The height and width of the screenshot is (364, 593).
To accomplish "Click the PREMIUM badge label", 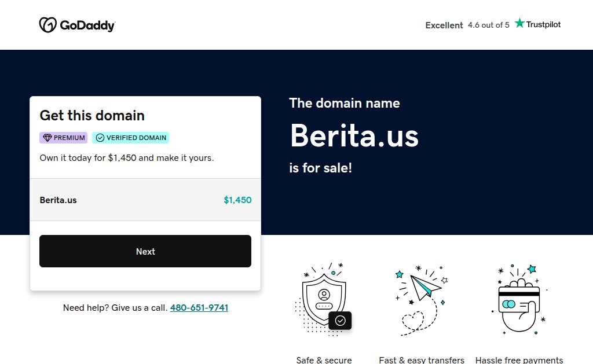I will pos(69,138).
